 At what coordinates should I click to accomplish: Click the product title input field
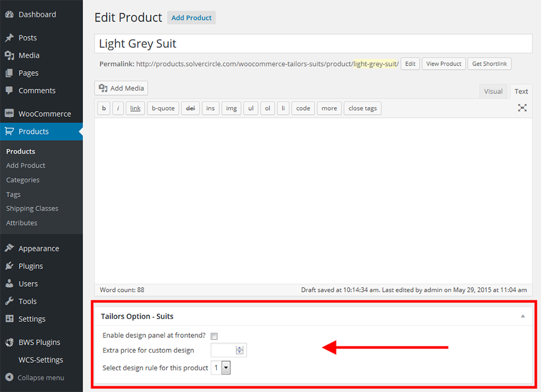[313, 43]
